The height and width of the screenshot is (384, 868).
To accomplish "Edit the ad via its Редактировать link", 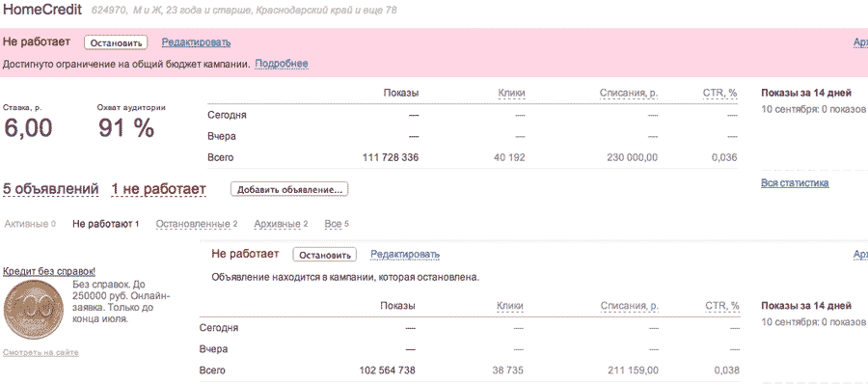I will click(x=405, y=255).
